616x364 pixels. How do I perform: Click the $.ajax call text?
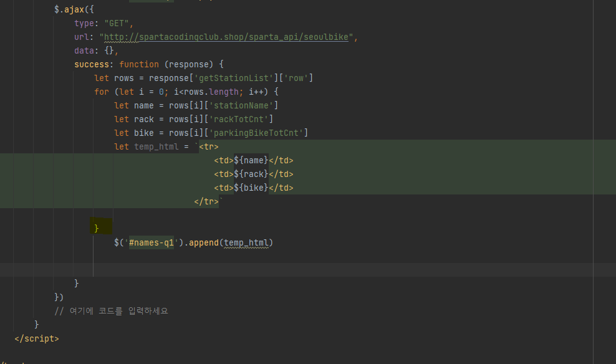click(74, 9)
